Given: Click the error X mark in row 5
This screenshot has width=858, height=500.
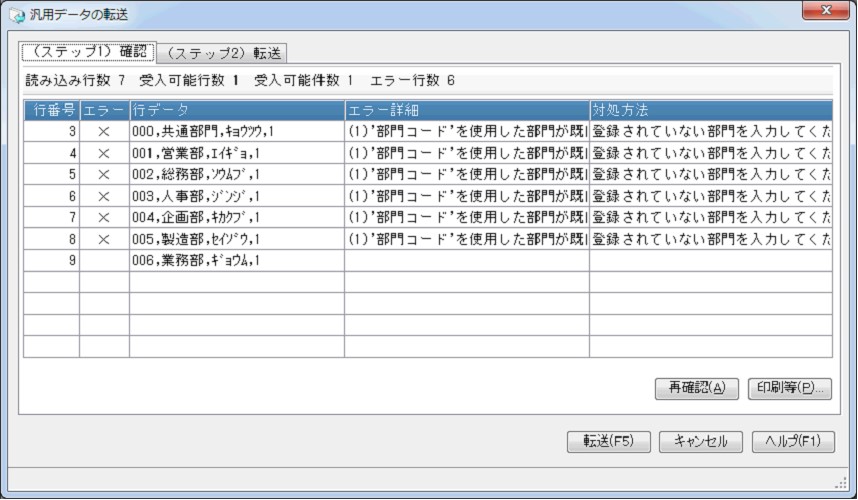Looking at the screenshot, I should [x=103, y=174].
